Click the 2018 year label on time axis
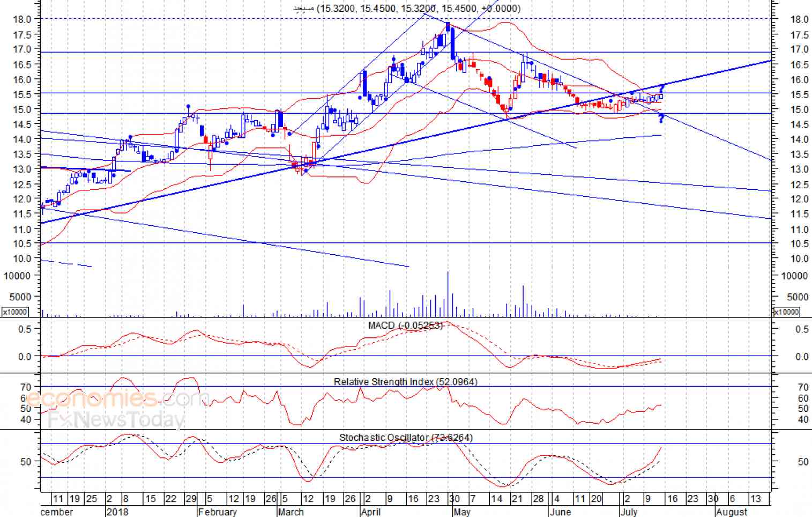The width and height of the screenshot is (812, 517). point(117,512)
